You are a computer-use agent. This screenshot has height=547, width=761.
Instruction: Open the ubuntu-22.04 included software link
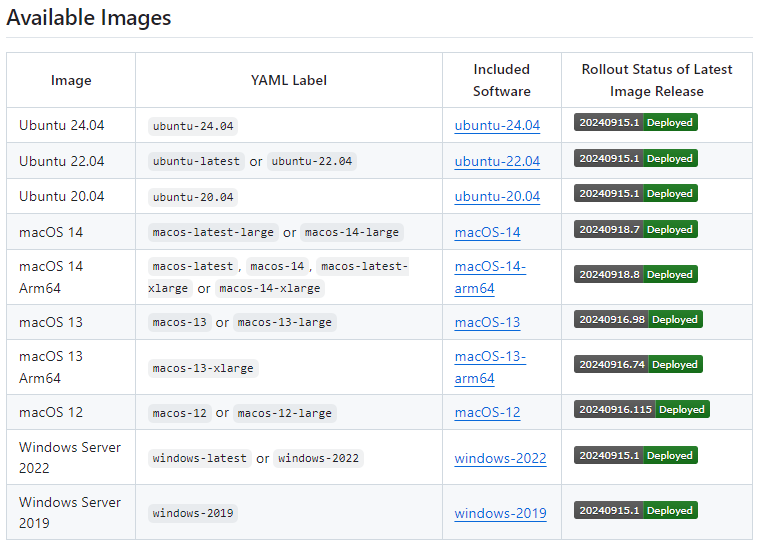[x=497, y=161]
